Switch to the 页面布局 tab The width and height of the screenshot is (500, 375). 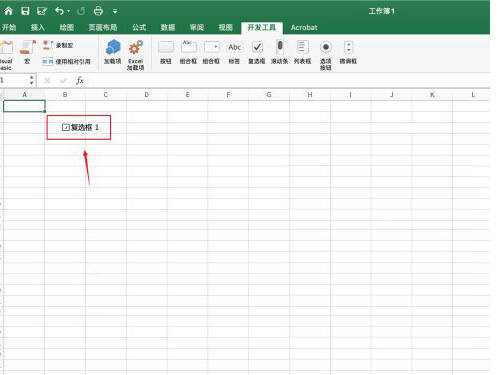tap(103, 27)
